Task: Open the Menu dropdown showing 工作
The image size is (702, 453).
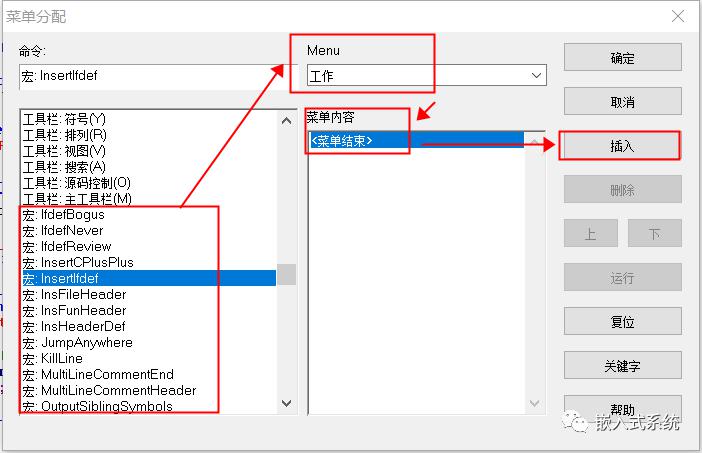Action: coord(427,75)
